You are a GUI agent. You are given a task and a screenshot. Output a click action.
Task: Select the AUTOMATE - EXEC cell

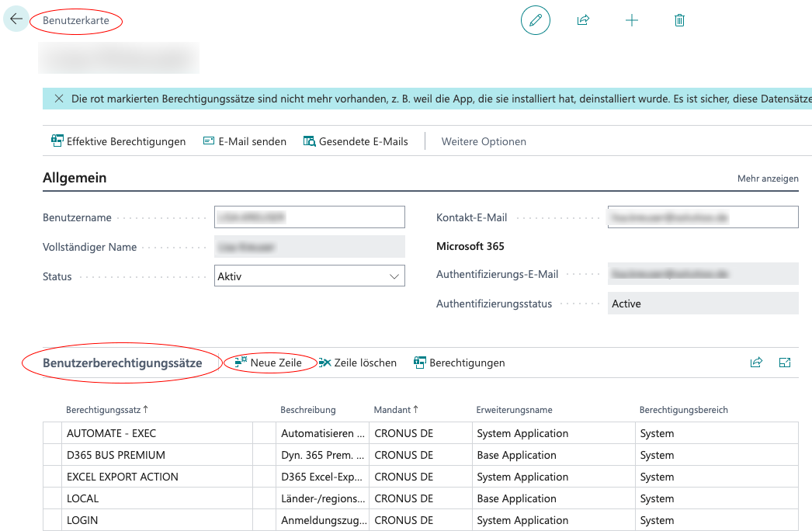point(157,433)
